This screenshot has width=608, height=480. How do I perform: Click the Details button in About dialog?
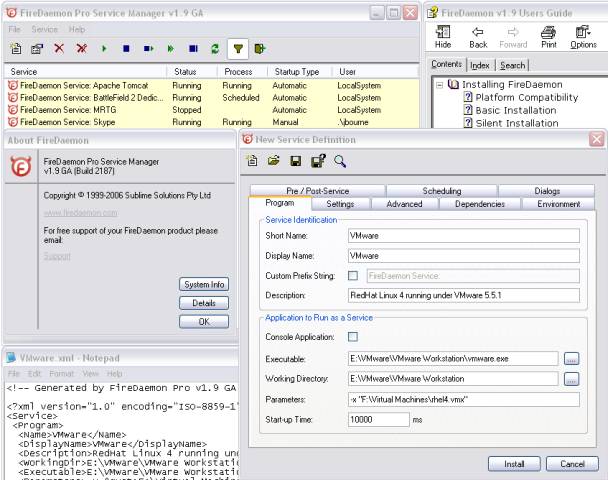pos(204,303)
